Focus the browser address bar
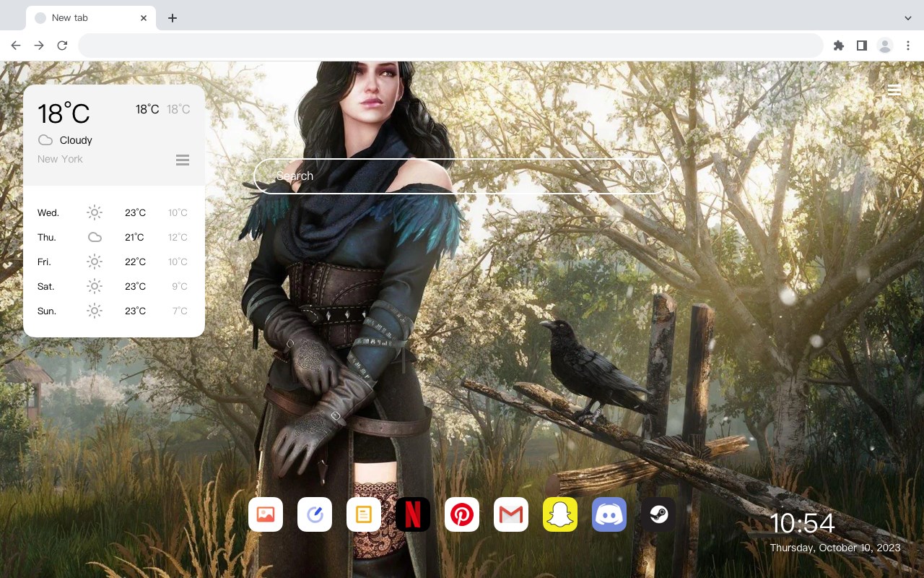This screenshot has height=578, width=924. point(450,46)
